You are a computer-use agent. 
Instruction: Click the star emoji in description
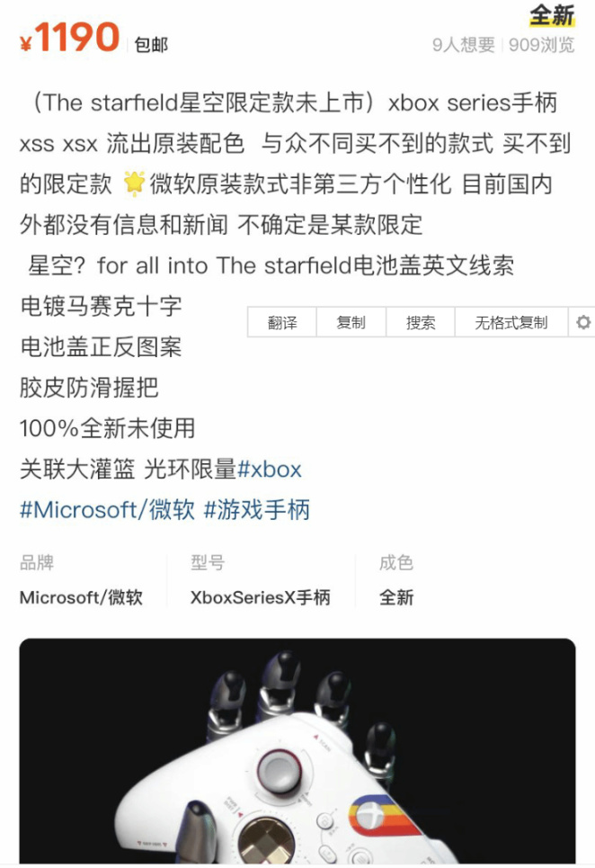(x=133, y=183)
